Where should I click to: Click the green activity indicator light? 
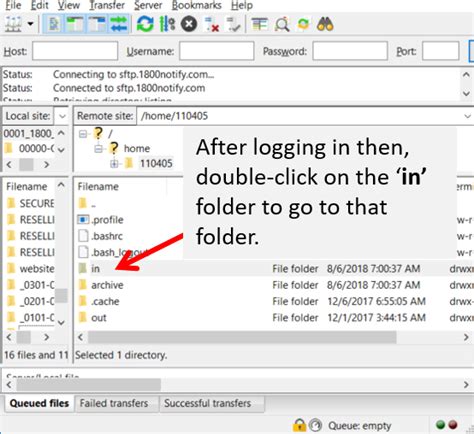click(440, 425)
